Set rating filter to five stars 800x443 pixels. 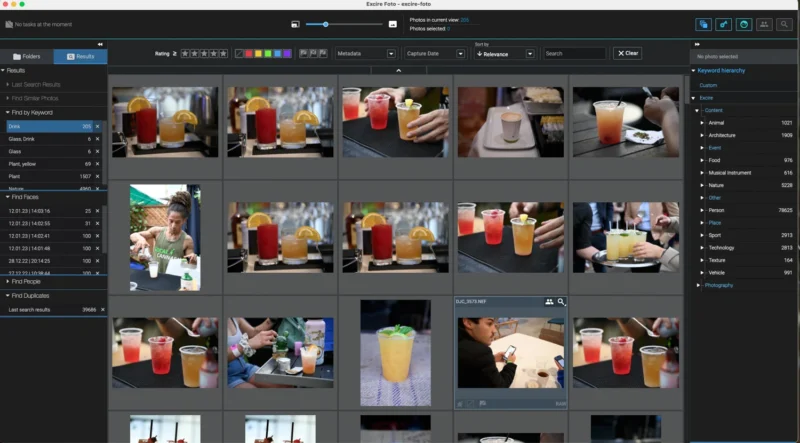click(x=223, y=53)
